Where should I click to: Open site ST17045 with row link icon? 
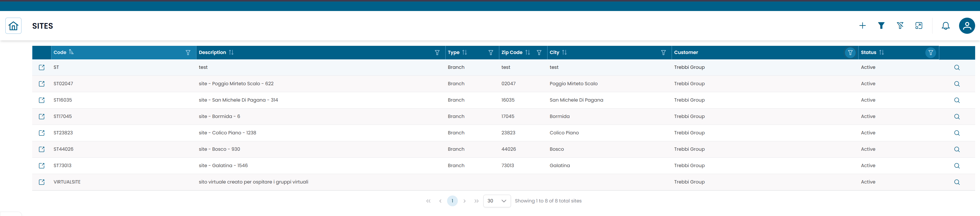(42, 117)
